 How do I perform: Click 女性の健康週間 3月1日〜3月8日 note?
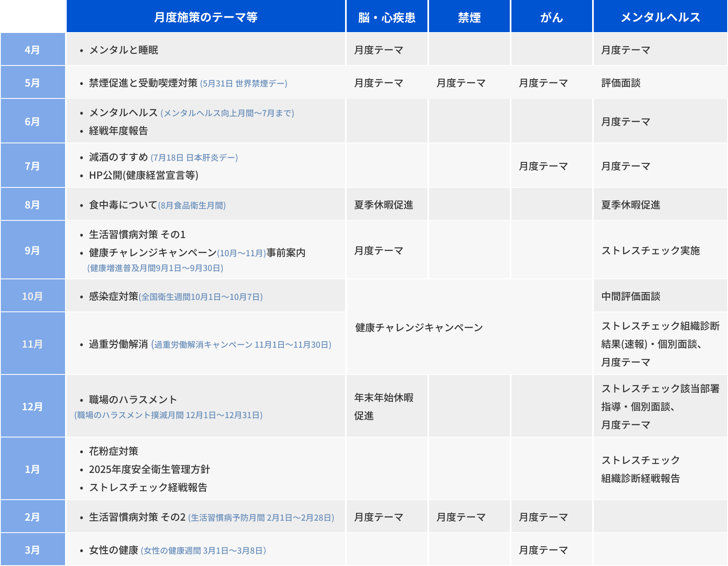point(203,550)
